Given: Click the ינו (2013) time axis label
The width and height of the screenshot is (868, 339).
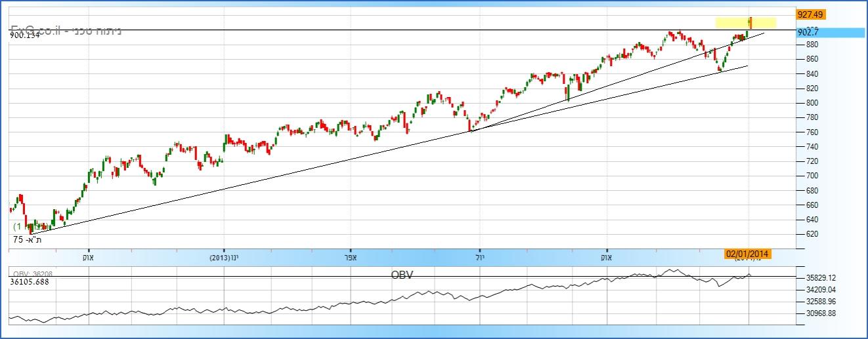Looking at the screenshot, I should coord(225,258).
